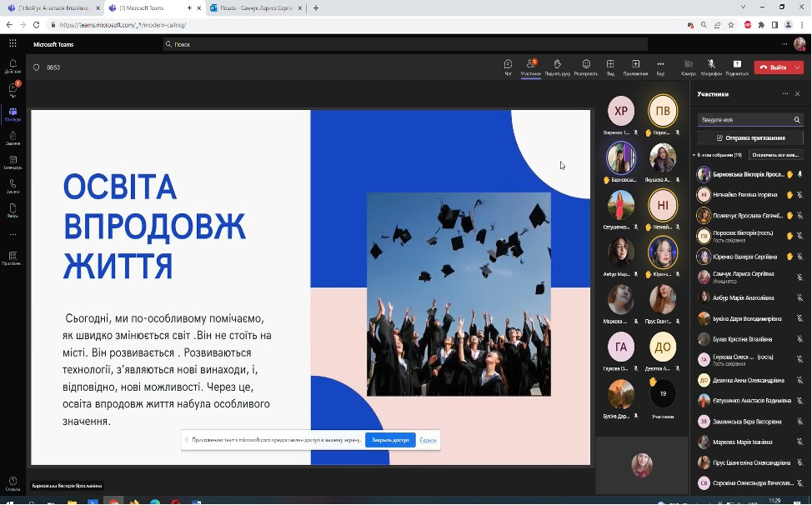Leave the call with Выйти button

coord(773,67)
